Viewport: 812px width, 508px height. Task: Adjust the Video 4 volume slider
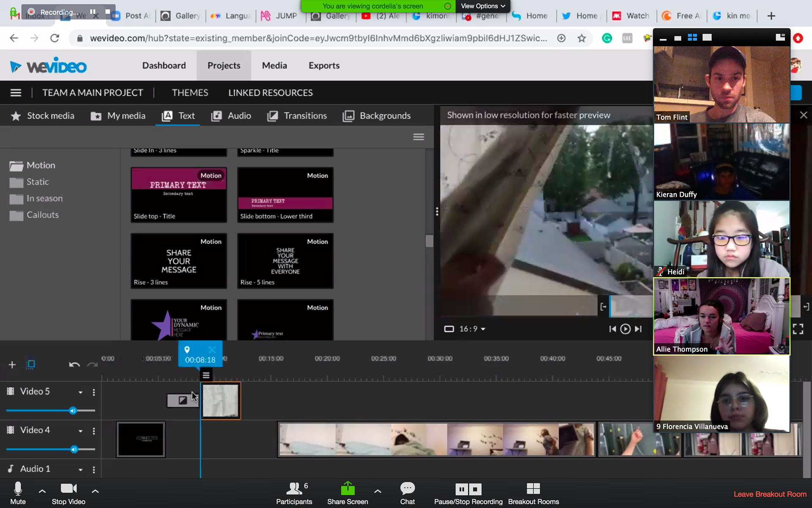(x=74, y=449)
